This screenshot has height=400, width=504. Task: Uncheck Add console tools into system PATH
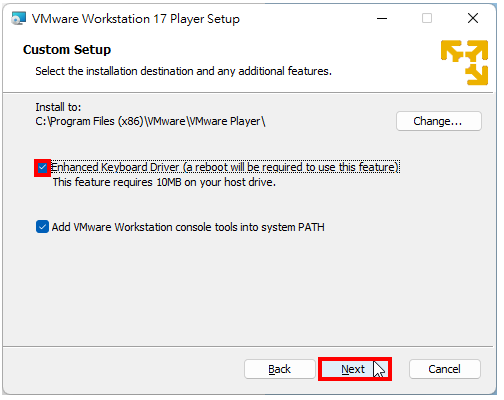42,227
